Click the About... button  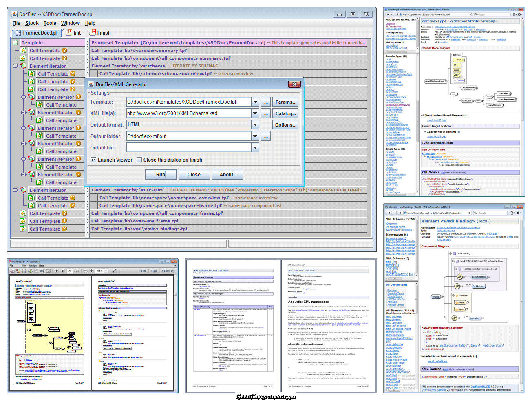(228, 175)
